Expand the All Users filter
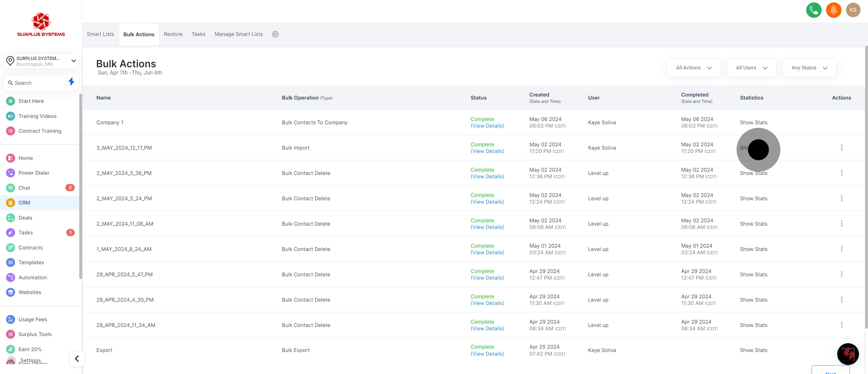Screen dimensions: 868x374 pos(751,68)
